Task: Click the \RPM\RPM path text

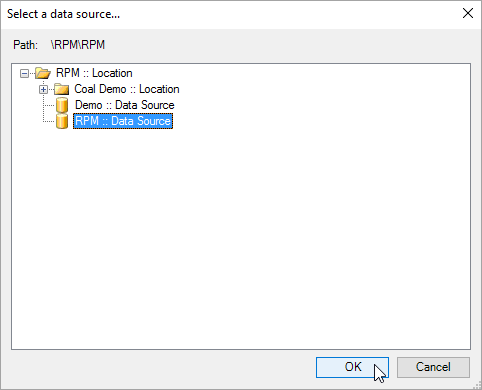Action: point(78,45)
